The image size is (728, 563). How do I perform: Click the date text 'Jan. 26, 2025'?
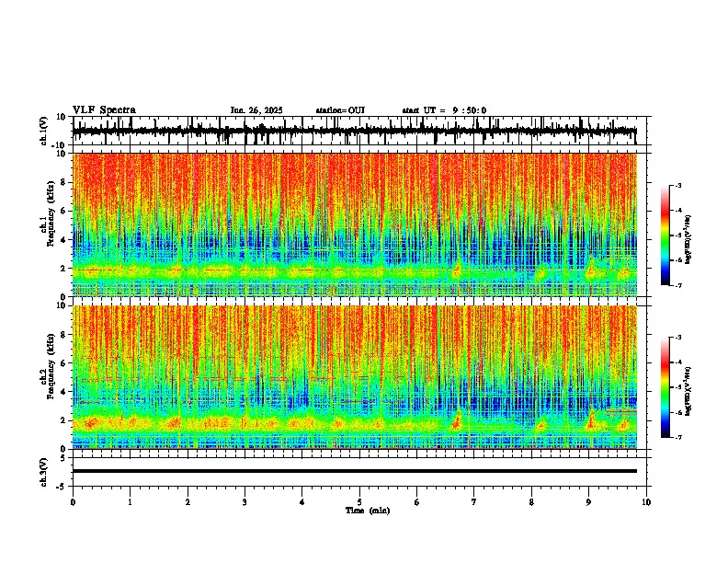[256, 110]
